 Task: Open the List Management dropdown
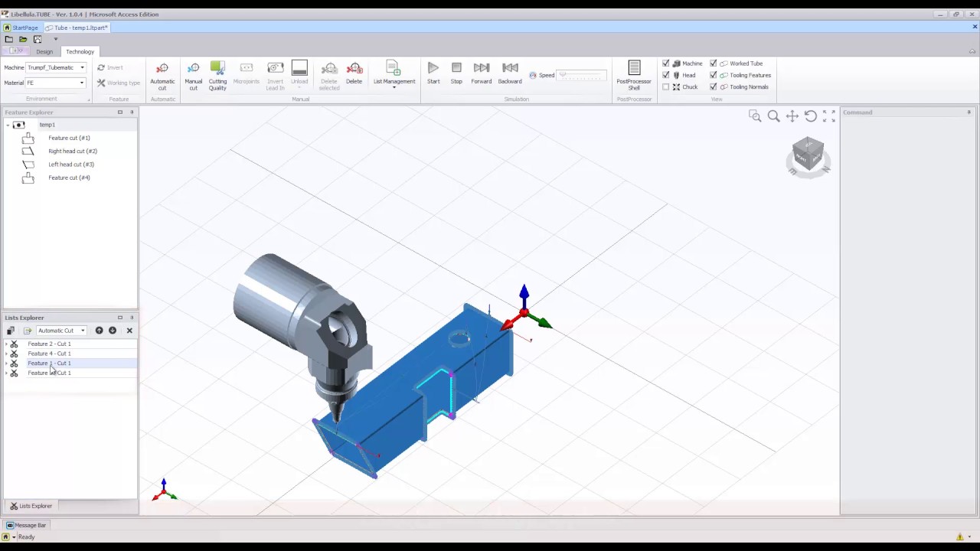coord(394,76)
